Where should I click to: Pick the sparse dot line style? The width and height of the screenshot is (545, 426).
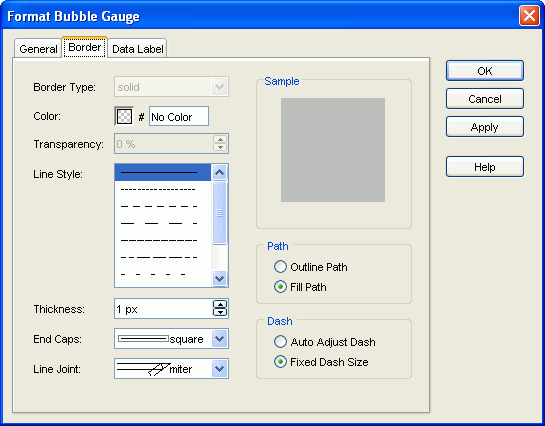[x=163, y=275]
